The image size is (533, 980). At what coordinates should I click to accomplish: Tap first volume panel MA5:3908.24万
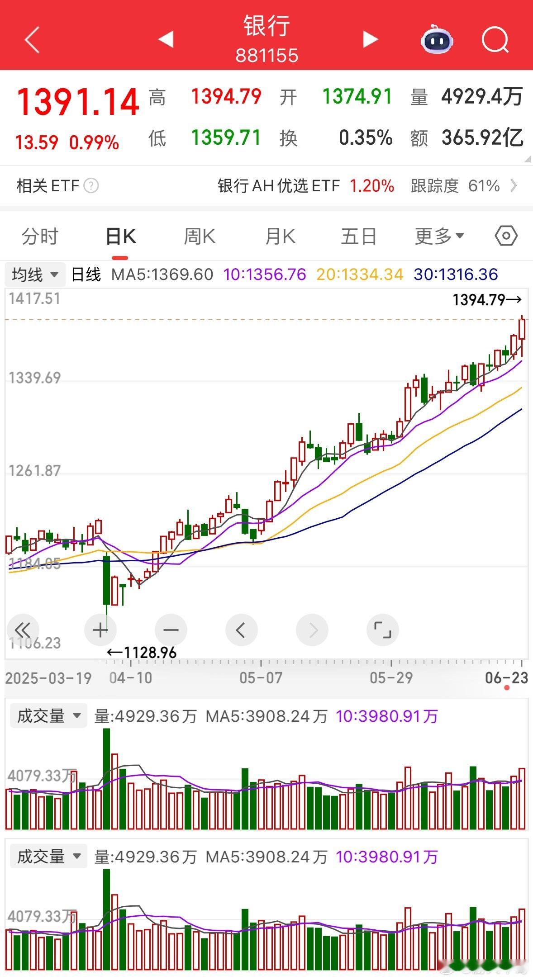coord(266,716)
